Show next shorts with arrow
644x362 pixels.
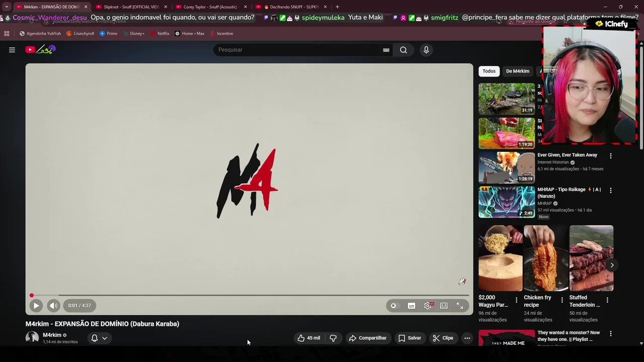pyautogui.click(x=612, y=265)
